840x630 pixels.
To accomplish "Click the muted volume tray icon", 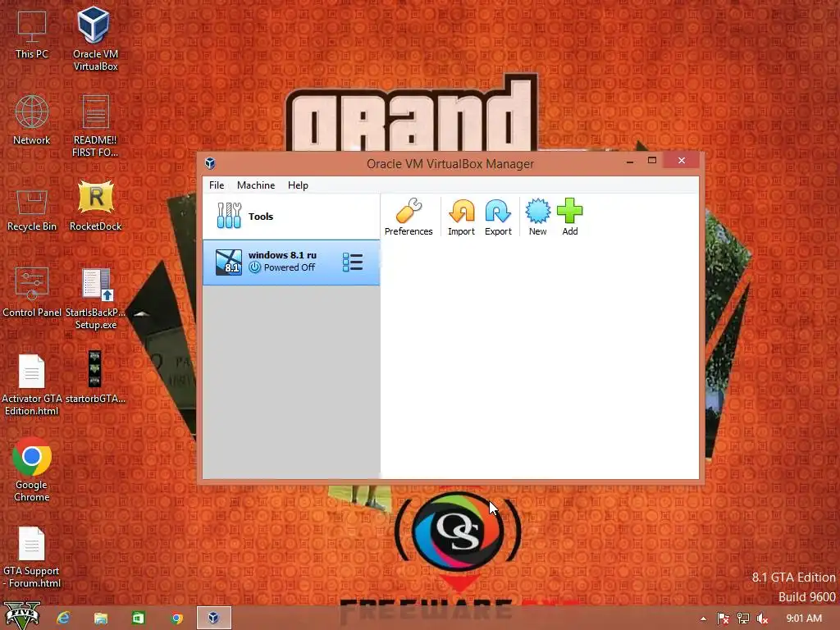I will pos(762,619).
